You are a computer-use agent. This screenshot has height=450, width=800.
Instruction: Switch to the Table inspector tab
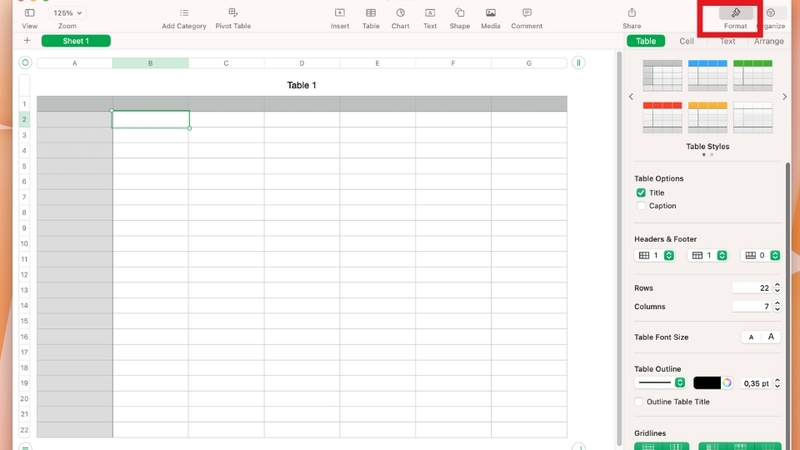click(646, 41)
